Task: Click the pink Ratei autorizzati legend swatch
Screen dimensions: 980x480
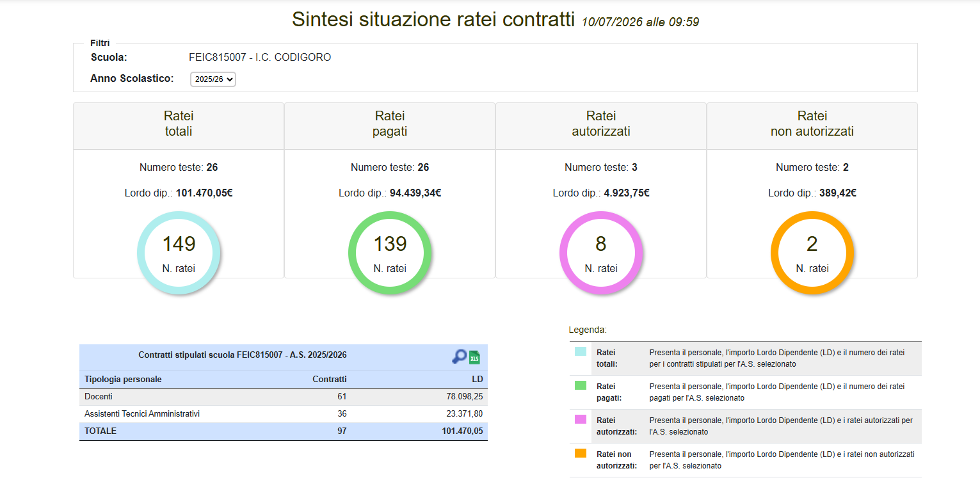Action: point(581,419)
